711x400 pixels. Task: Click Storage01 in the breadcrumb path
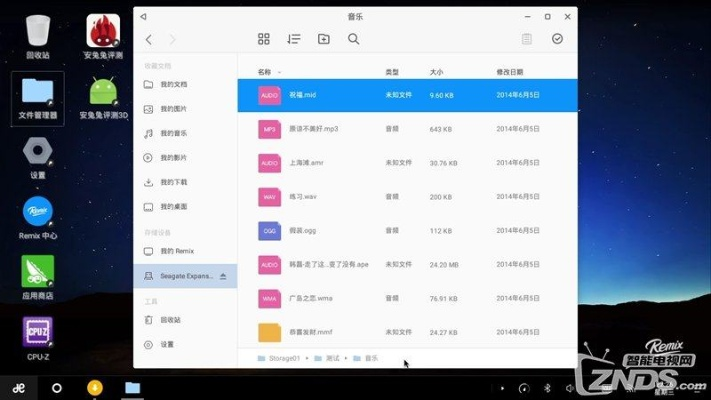coord(284,357)
